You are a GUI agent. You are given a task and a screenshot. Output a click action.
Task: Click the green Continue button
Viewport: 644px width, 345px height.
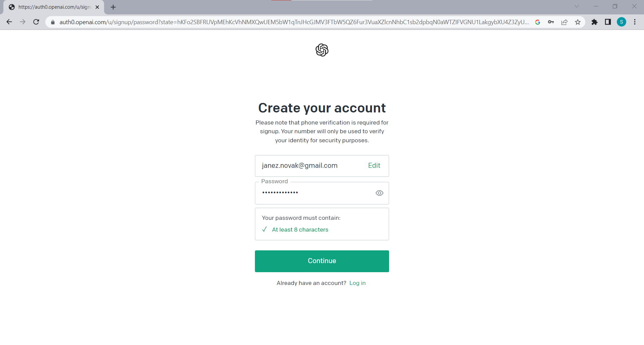pos(322,261)
